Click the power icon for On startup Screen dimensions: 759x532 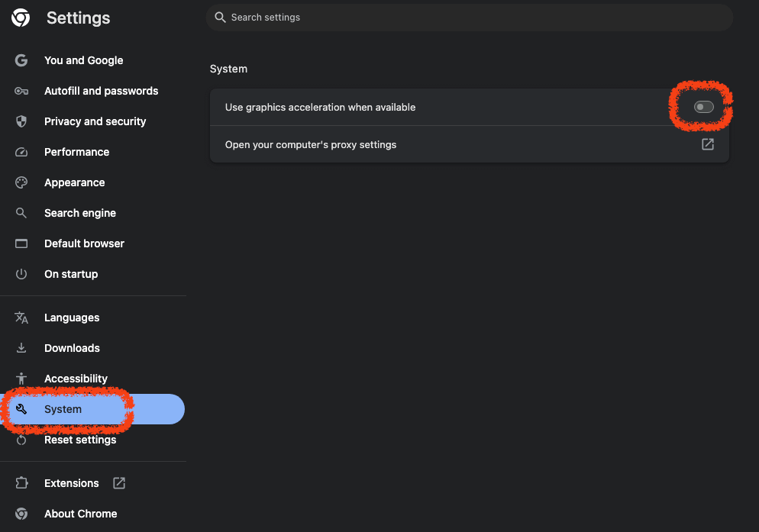tap(21, 274)
